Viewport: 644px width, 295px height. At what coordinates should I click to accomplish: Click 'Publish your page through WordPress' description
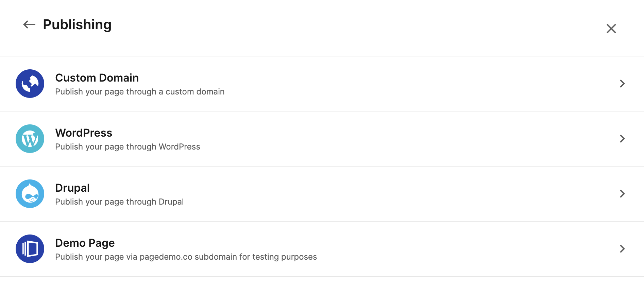[x=128, y=147]
